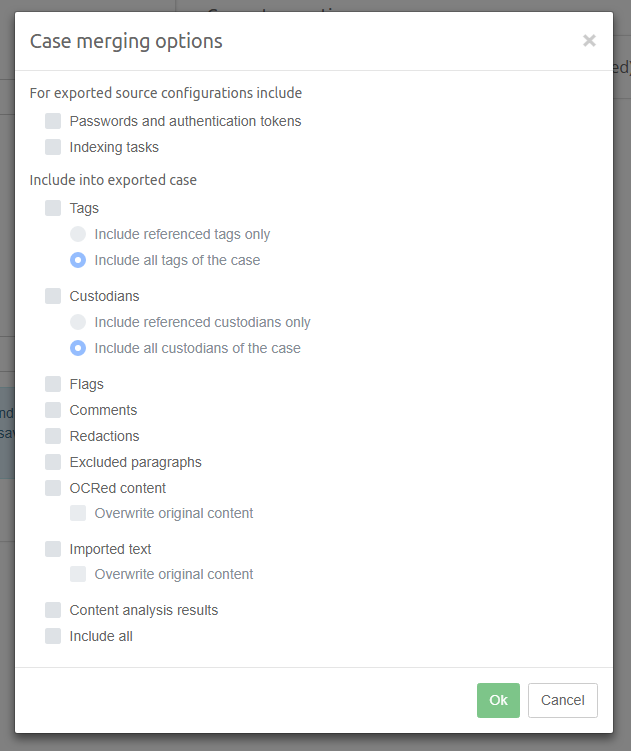
Task: Check Content analysis results option
Action: pyautogui.click(x=53, y=610)
